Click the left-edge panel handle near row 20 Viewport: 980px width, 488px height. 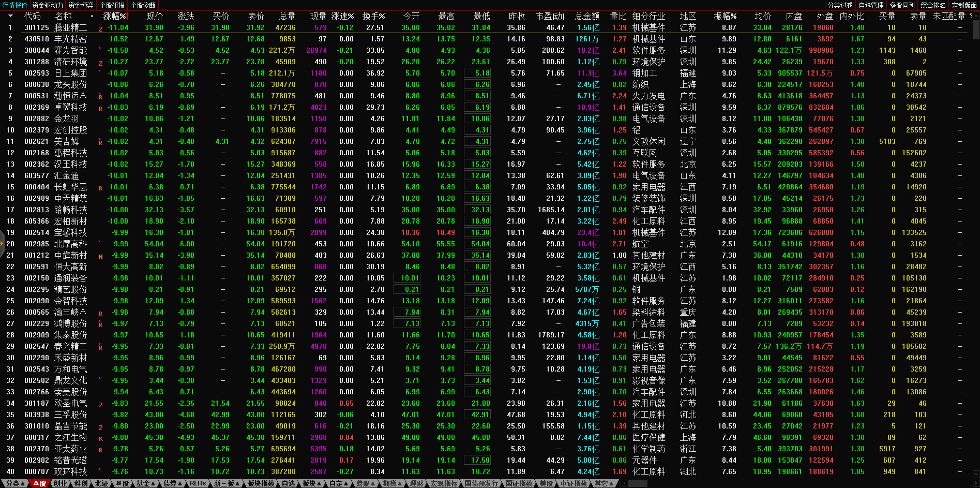pyautogui.click(x=2, y=249)
